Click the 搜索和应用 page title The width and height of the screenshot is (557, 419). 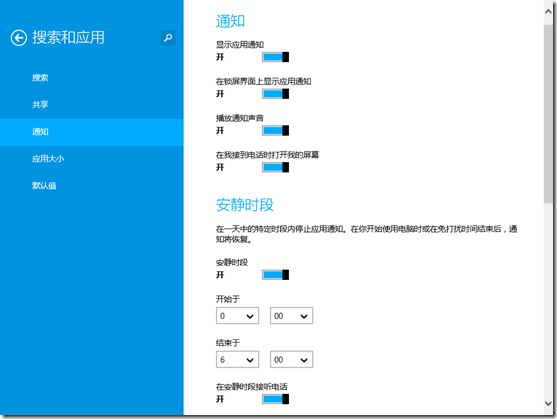click(69, 38)
